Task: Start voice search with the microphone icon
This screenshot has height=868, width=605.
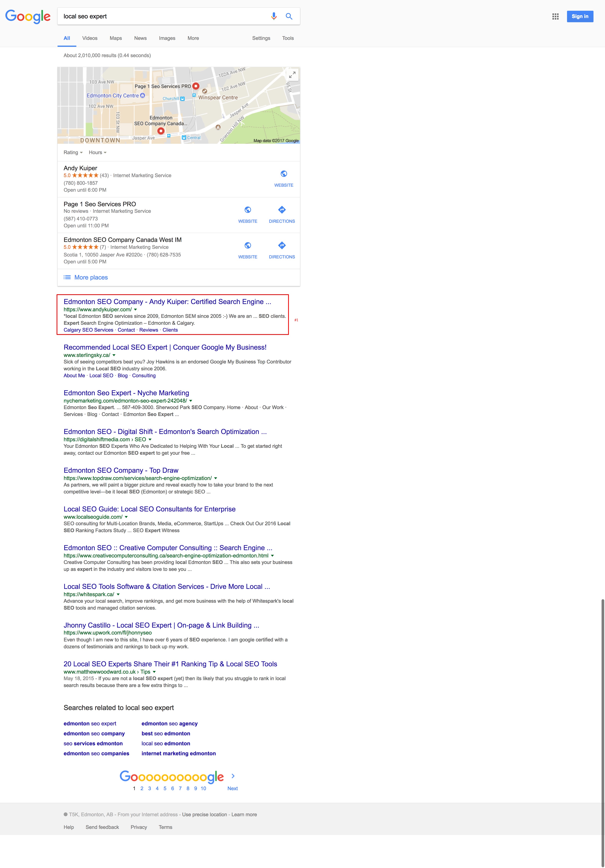Action: (x=274, y=16)
